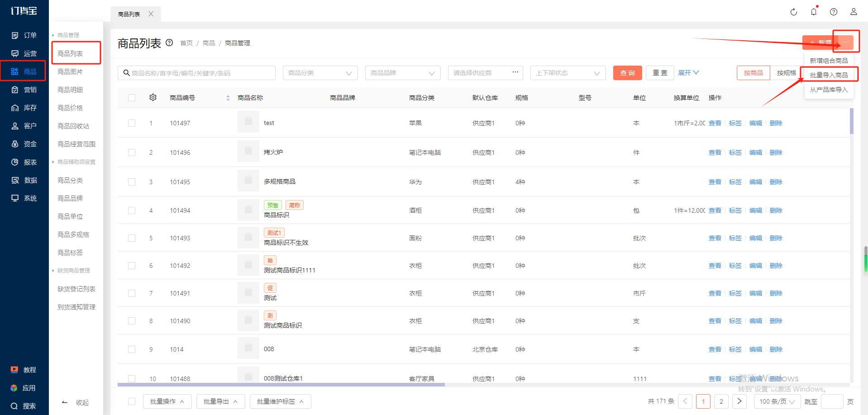Open 商品图片 in the submenu
868x415 pixels.
pos(70,72)
